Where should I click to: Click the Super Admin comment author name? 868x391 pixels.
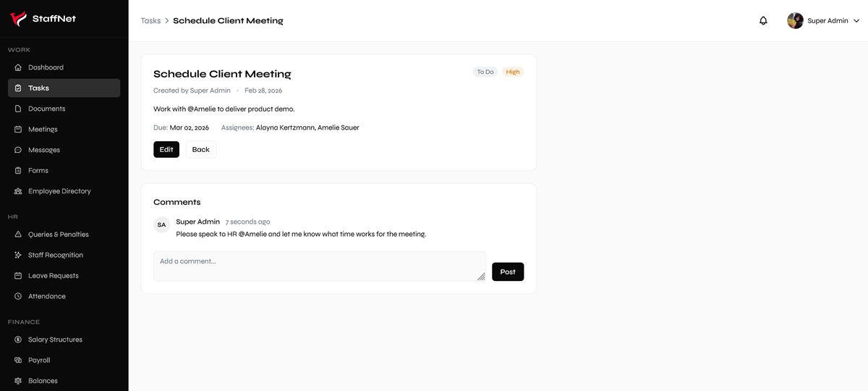coord(198,222)
